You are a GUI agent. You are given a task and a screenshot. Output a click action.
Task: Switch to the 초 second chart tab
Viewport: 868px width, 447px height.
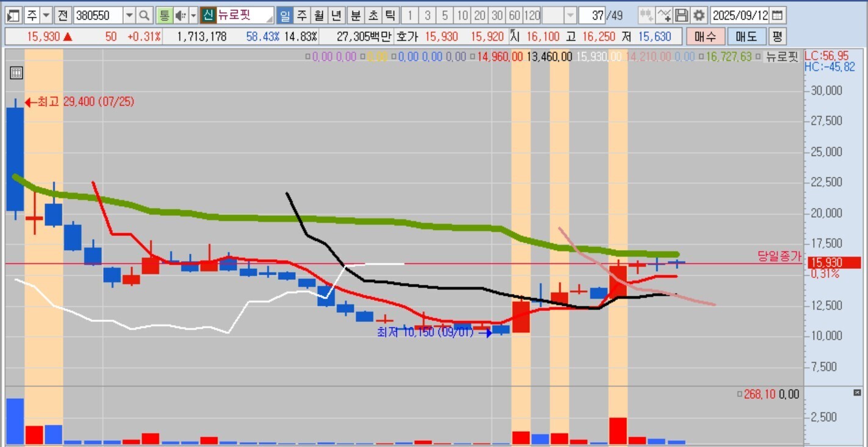[x=373, y=15]
